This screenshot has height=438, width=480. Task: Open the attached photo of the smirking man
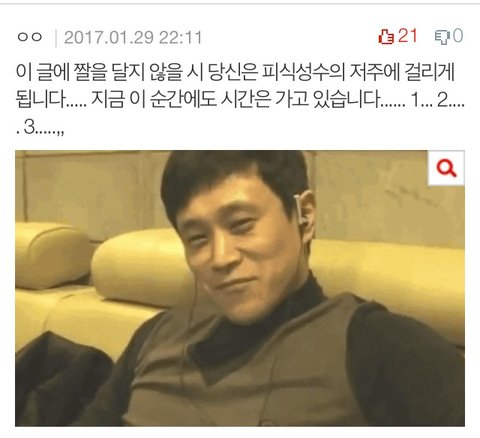click(240, 288)
